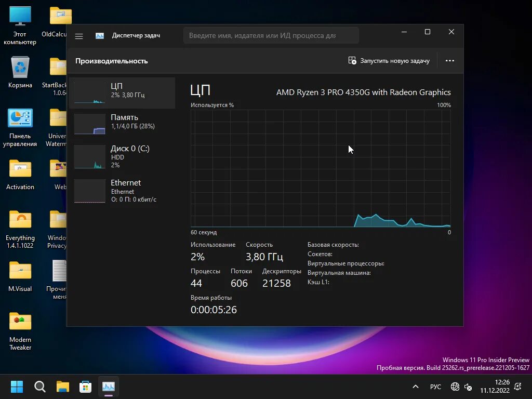Click the Ethernet mini graph thumbnail
Image resolution: width=532 pixels, height=399 pixels.
pos(90,191)
